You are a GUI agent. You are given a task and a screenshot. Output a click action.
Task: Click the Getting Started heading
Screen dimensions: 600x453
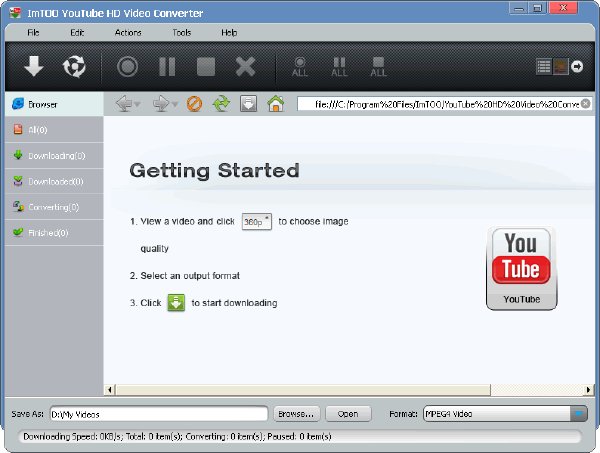click(214, 171)
